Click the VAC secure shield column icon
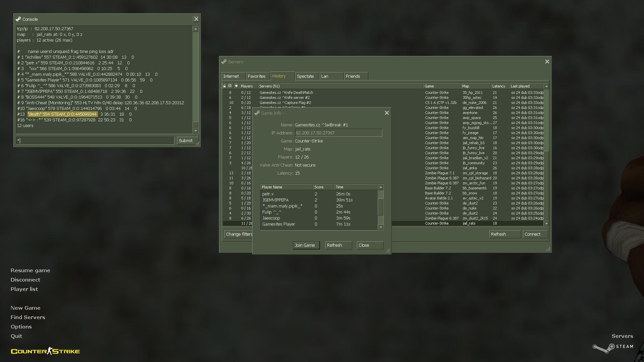Viewport: 644px width, 362px height. tap(236, 86)
